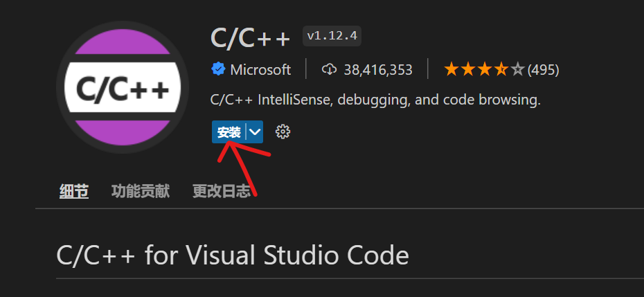Click the empty fifth rating star
Screen dimensions: 644x297
click(x=517, y=69)
